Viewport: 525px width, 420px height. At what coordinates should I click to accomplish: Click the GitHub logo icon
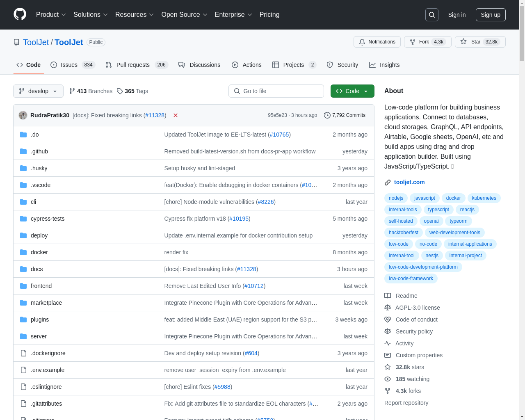pos(20,14)
